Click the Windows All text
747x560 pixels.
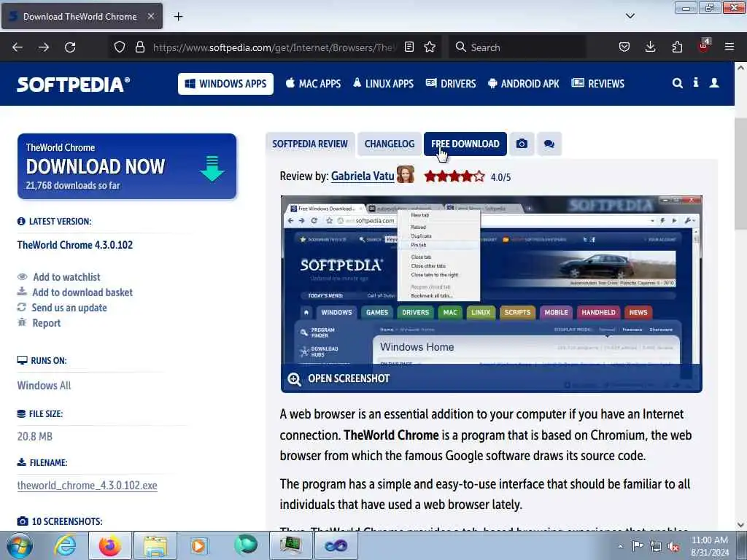44,385
